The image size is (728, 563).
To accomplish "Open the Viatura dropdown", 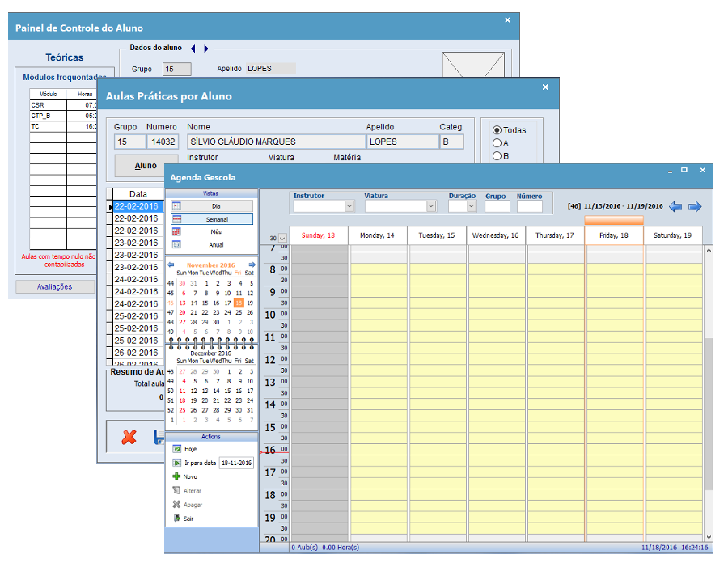I will click(430, 207).
